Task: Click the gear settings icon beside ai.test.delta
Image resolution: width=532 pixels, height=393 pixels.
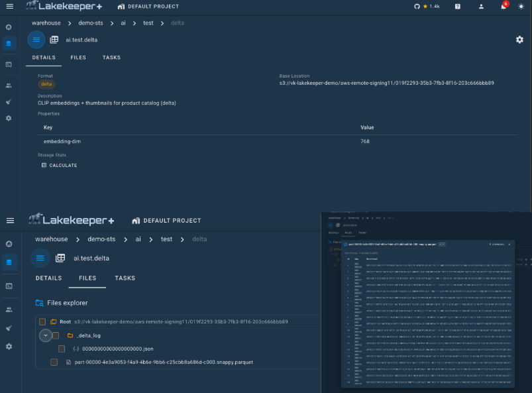Action: [x=519, y=40]
